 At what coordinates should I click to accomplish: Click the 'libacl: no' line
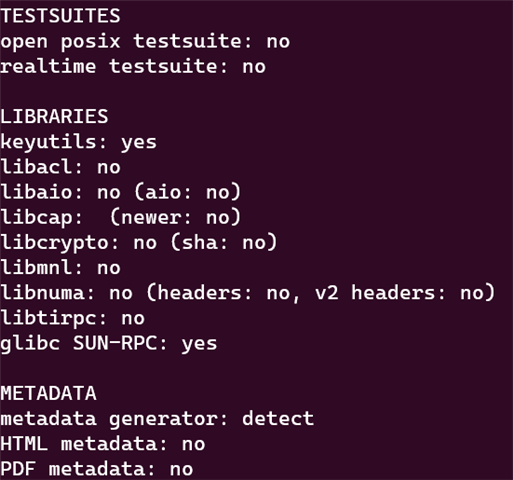pyautogui.click(x=60, y=167)
